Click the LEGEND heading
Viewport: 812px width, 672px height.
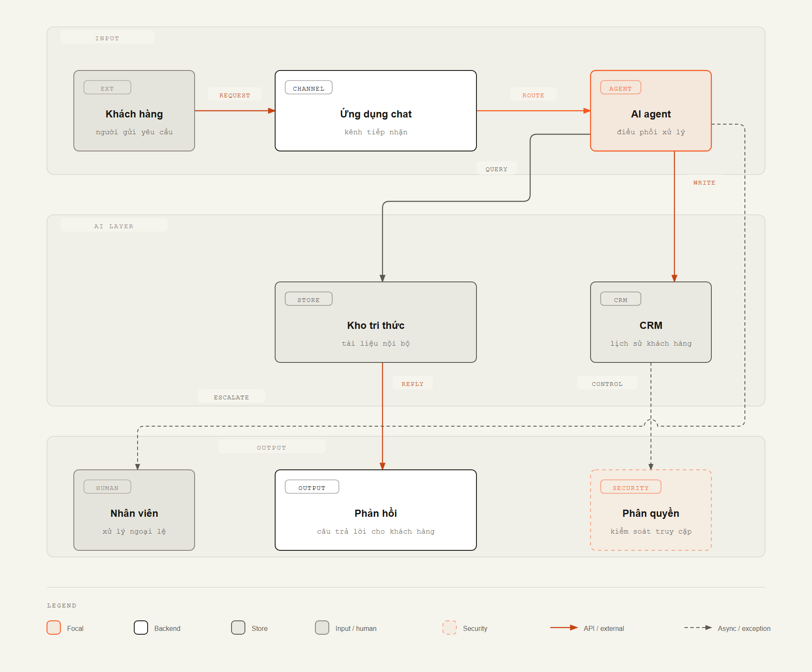pyautogui.click(x=62, y=605)
